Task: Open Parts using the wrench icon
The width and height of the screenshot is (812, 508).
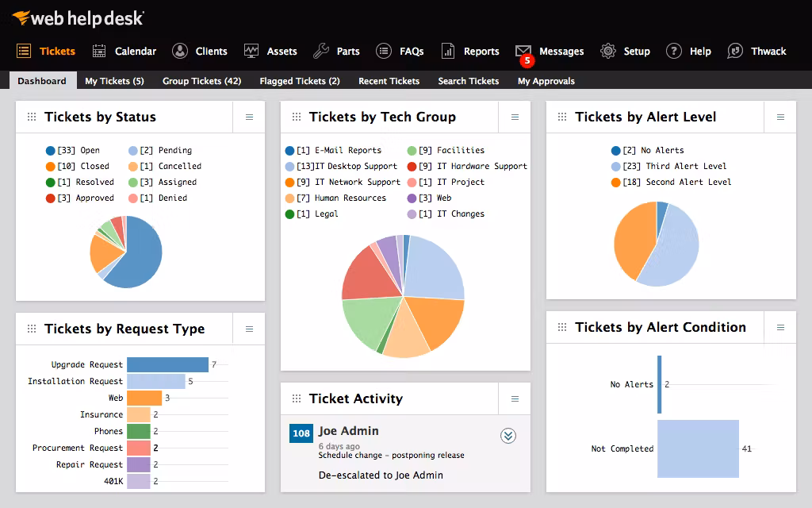Action: coord(321,51)
